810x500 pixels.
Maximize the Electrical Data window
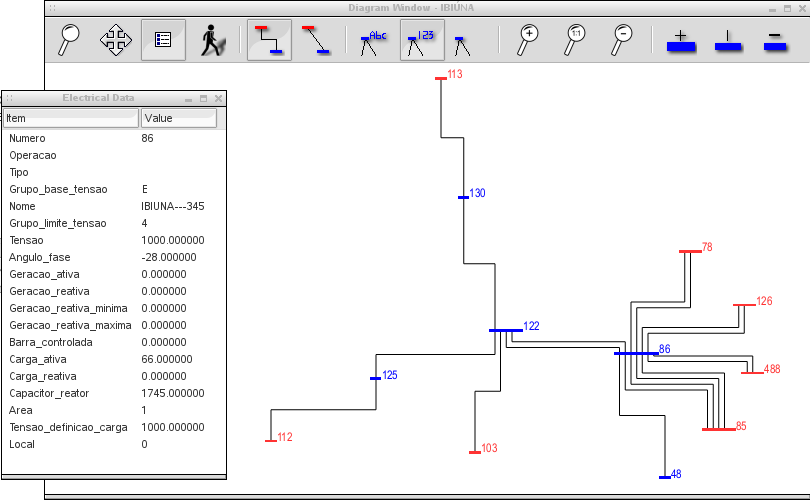coord(204,99)
